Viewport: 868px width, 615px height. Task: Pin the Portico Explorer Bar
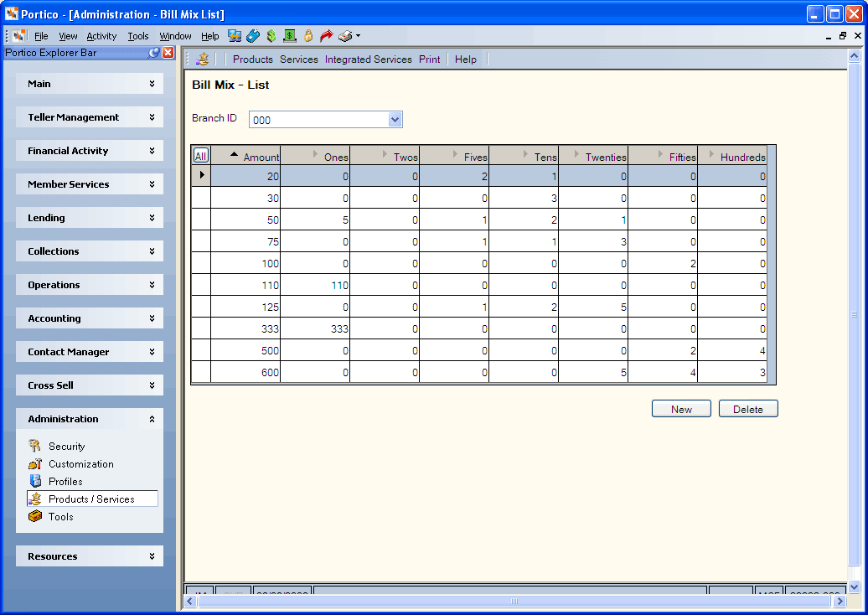point(154,53)
